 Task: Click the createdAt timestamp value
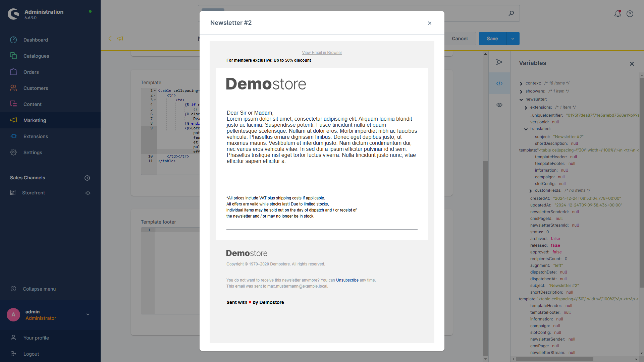click(587, 198)
